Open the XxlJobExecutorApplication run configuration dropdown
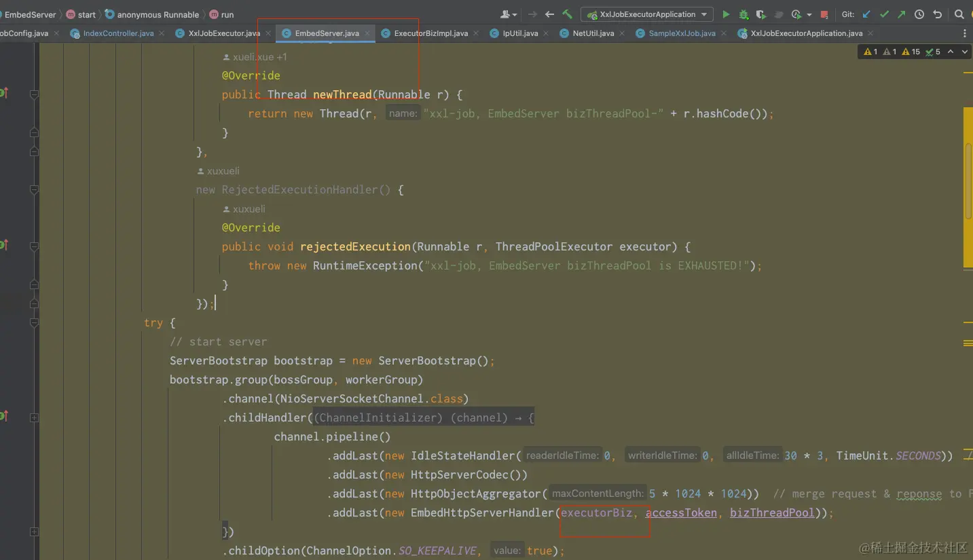 point(647,14)
